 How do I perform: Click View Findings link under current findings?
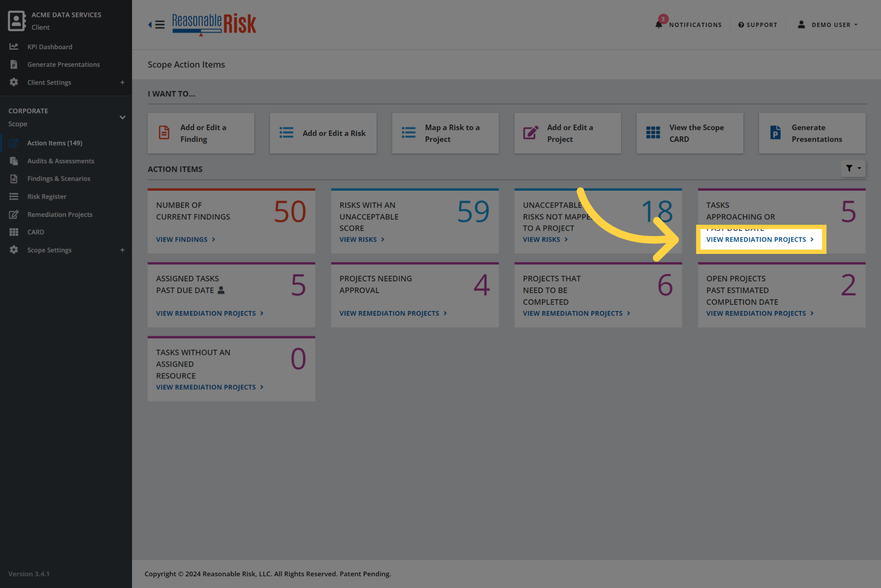(x=186, y=240)
